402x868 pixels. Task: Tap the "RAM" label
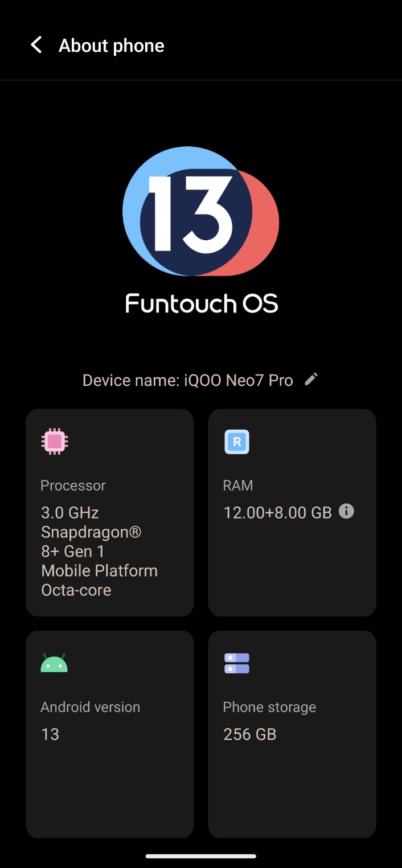pyautogui.click(x=238, y=486)
